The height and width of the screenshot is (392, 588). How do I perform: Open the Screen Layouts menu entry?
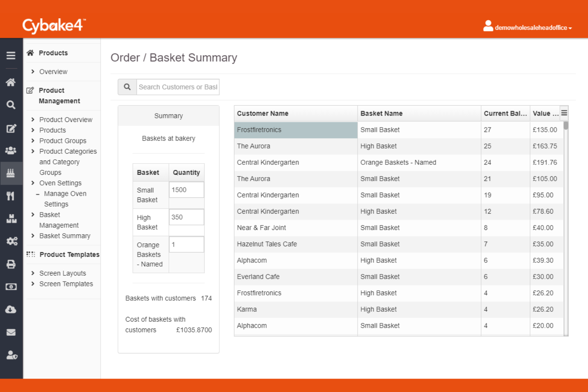pos(62,273)
